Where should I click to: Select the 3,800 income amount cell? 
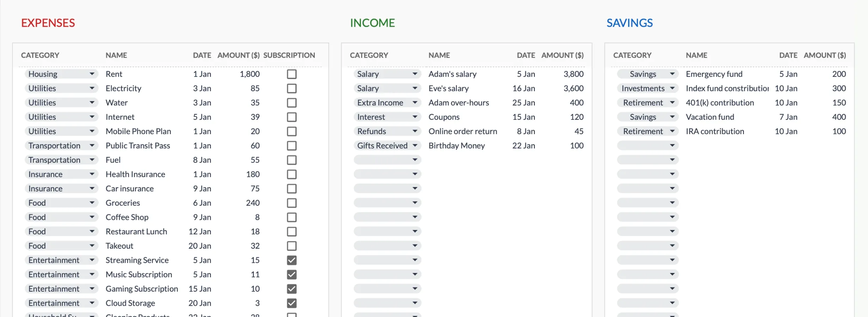(x=573, y=74)
